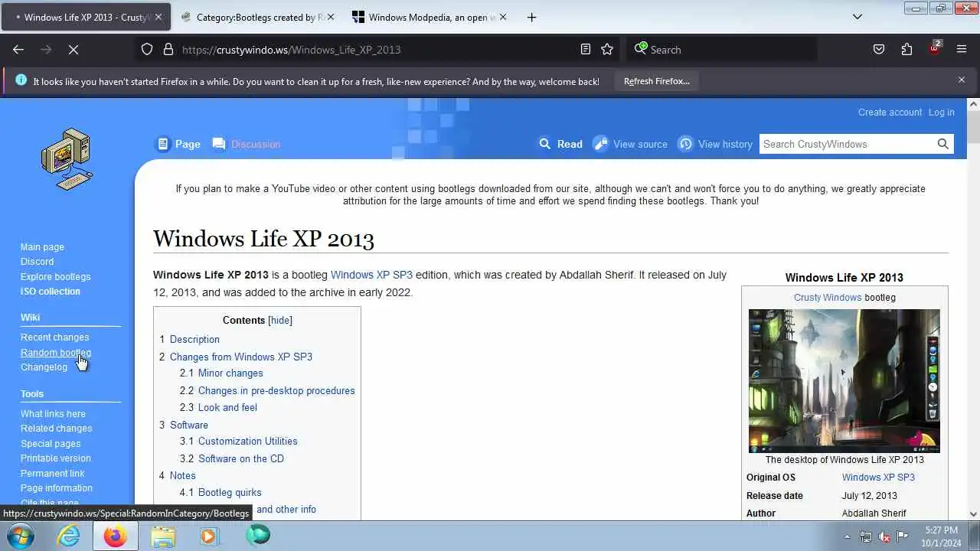Open Special pages link
The height and width of the screenshot is (551, 980).
point(50,444)
